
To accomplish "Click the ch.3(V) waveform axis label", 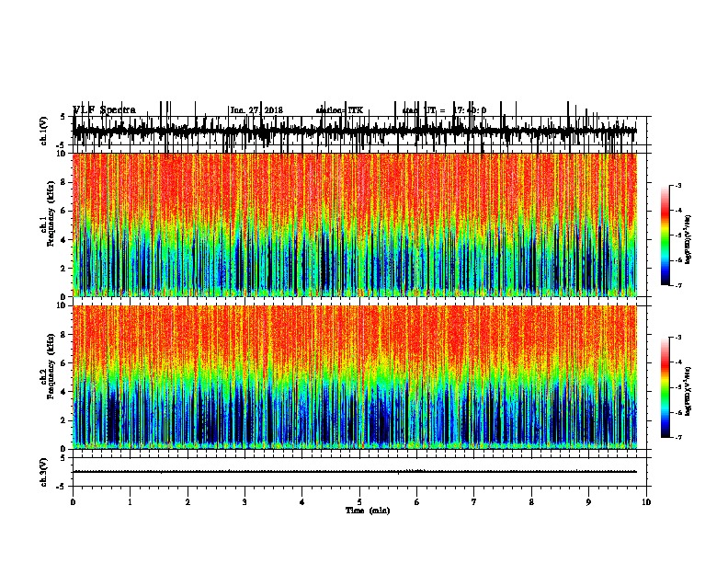I will (44, 472).
